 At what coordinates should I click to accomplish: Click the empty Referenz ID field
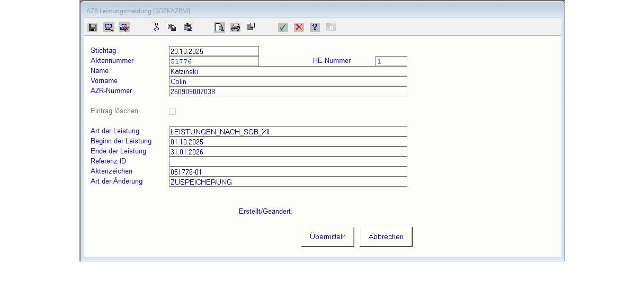pos(288,162)
